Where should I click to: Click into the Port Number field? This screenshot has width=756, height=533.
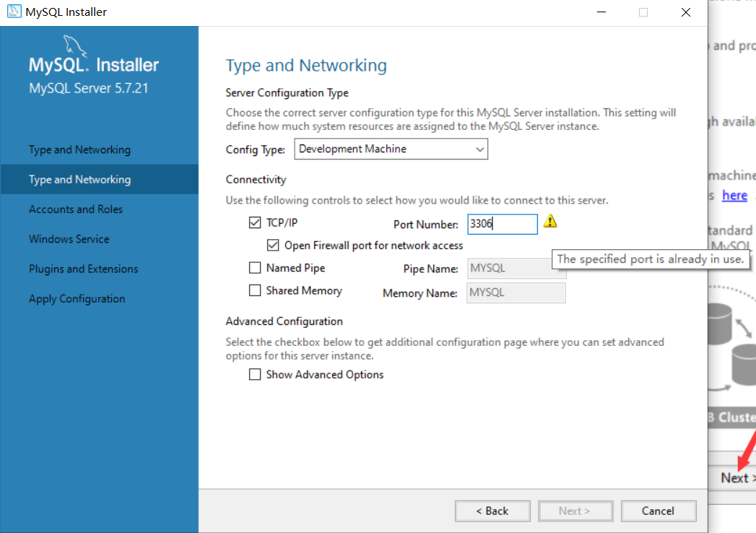click(502, 225)
